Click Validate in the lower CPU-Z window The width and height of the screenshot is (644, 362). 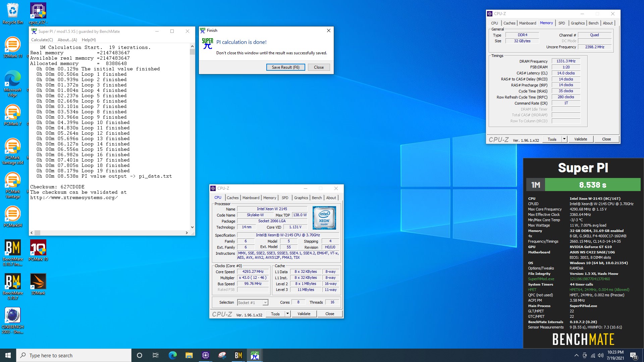[x=304, y=314]
